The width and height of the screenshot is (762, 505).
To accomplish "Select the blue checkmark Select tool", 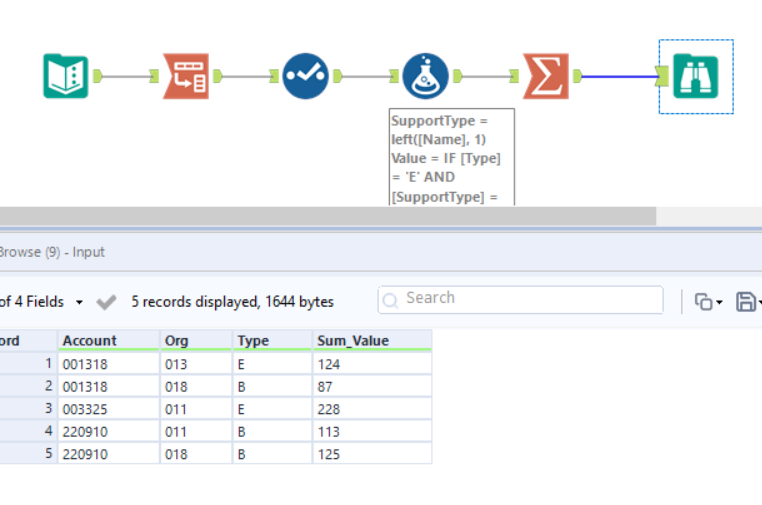I will 305,76.
